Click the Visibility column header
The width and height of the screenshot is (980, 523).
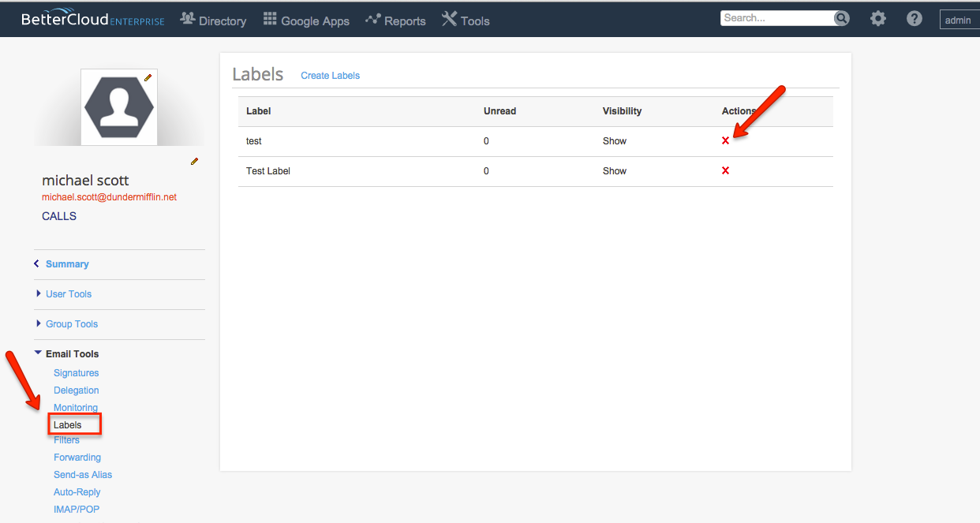pyautogui.click(x=623, y=111)
